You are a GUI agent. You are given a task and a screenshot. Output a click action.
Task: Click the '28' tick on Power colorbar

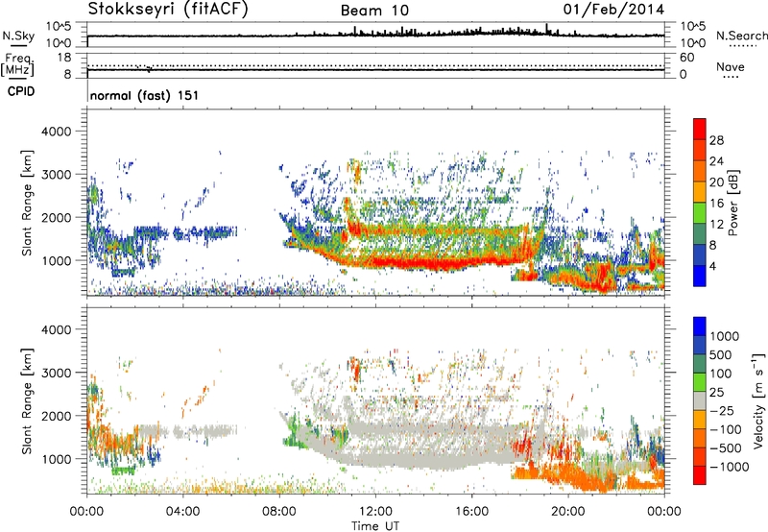point(716,140)
